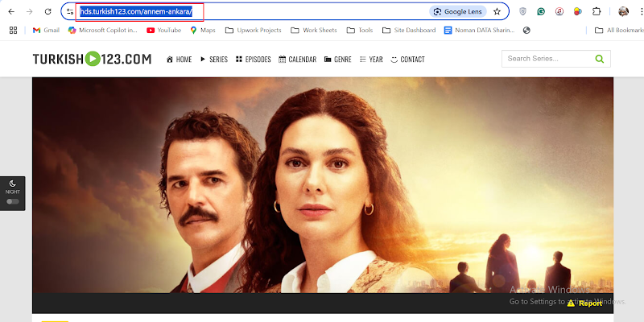Click the address bar URL text
This screenshot has width=644, height=322.
[136, 11]
